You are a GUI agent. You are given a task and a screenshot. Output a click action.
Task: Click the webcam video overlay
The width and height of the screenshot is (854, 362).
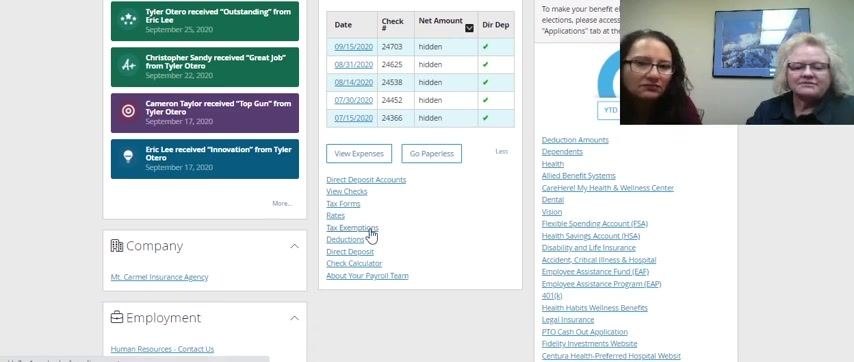coord(737,62)
